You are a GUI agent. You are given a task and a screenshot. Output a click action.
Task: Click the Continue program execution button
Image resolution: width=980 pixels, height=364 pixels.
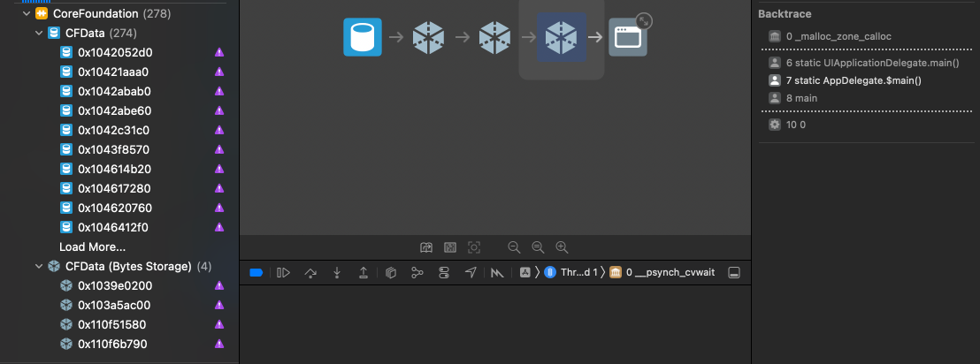click(x=283, y=273)
